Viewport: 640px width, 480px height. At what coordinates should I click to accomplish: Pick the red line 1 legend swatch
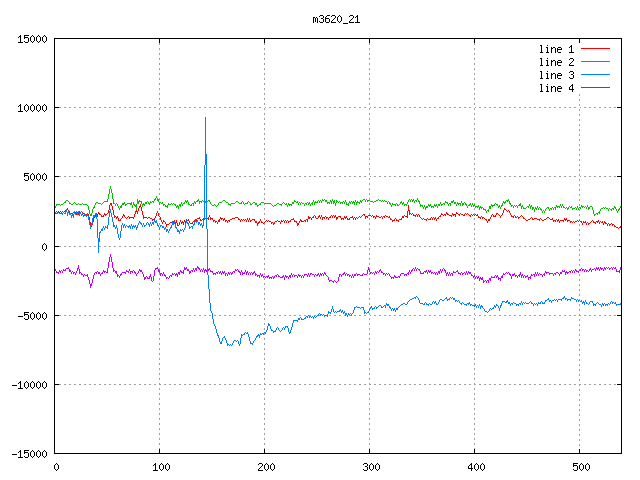[x=595, y=49]
